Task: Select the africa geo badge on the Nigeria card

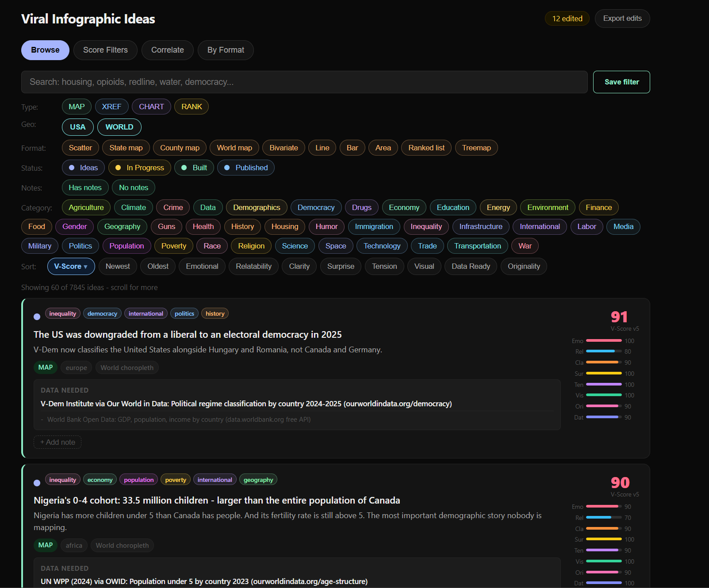Action: 74,545
